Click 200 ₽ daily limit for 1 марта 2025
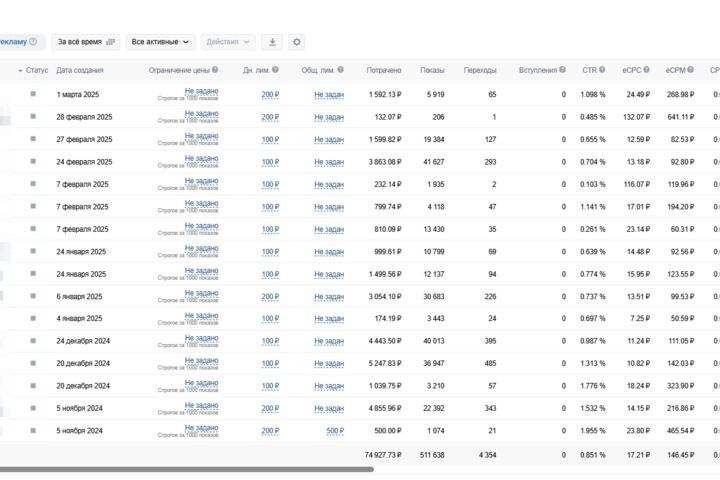This screenshot has width=720, height=480. pyautogui.click(x=270, y=95)
